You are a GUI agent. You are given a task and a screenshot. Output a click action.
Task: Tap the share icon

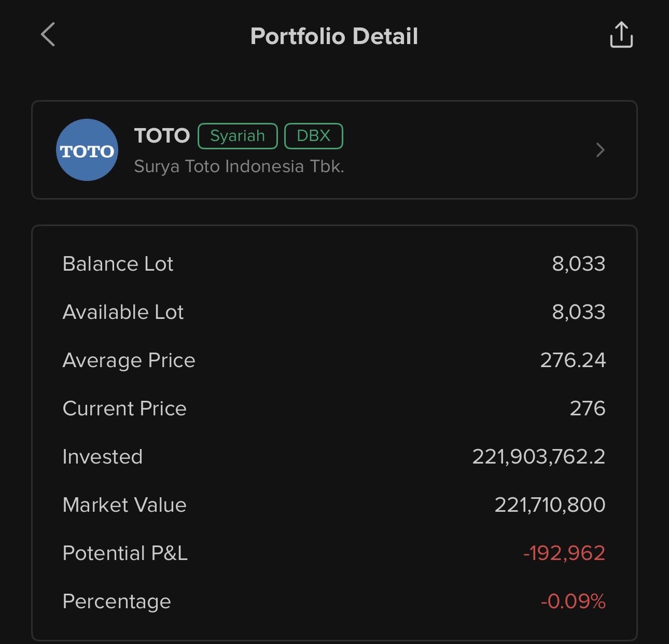click(621, 35)
